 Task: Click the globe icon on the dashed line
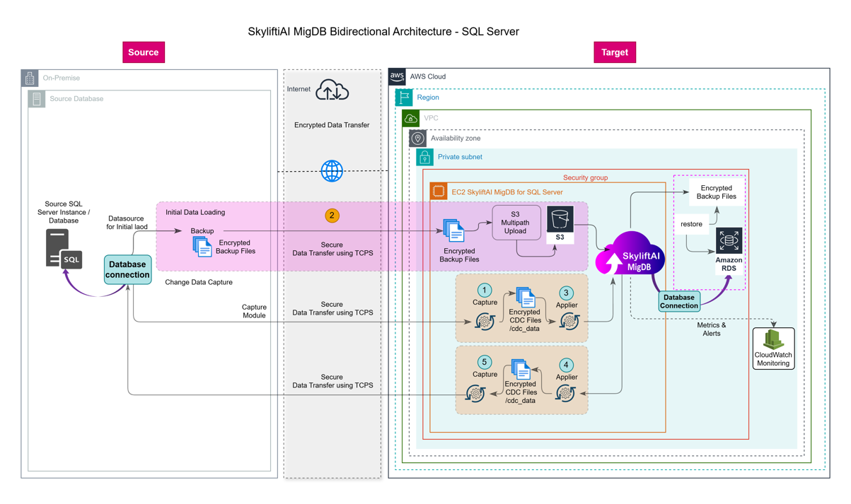click(332, 170)
